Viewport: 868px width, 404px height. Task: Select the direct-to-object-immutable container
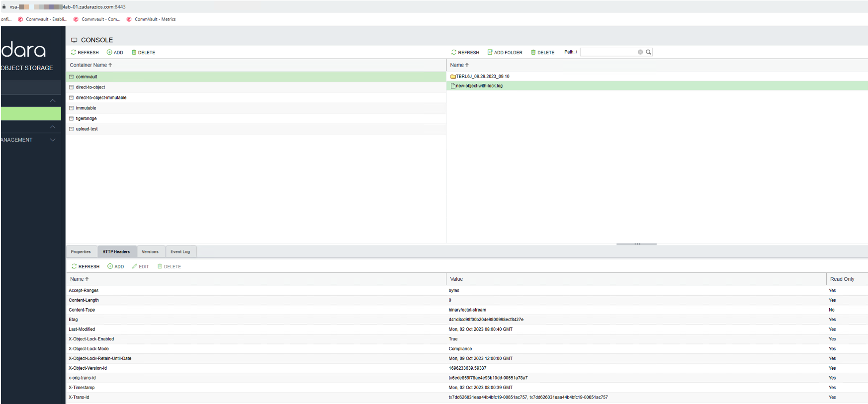coord(101,98)
